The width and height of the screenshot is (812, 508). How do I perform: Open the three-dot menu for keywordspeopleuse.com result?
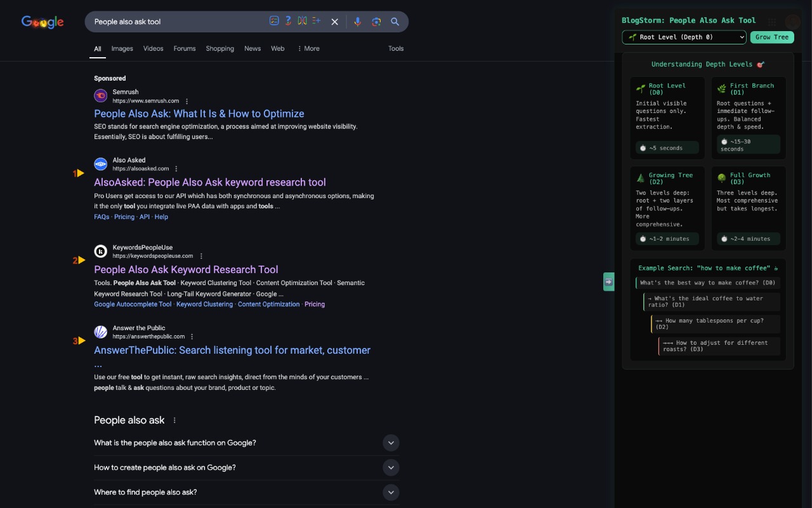(201, 256)
